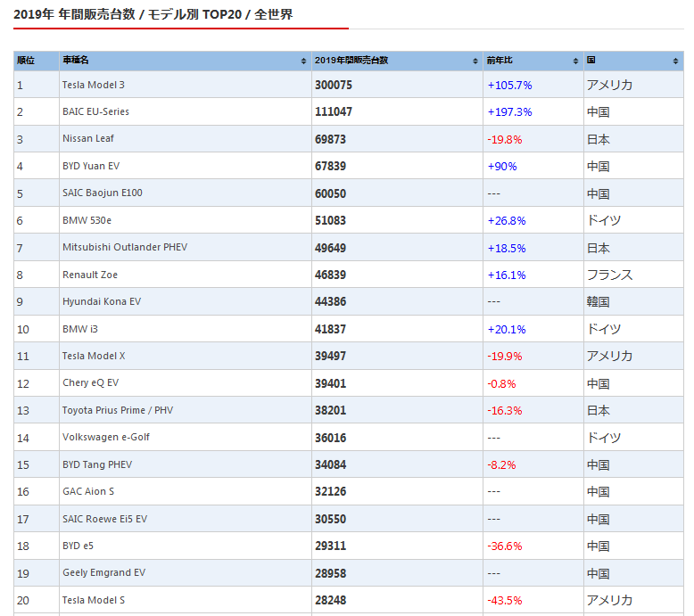Select ドイツ in BMW 530e row
This screenshot has width=694, height=616.
click(604, 220)
